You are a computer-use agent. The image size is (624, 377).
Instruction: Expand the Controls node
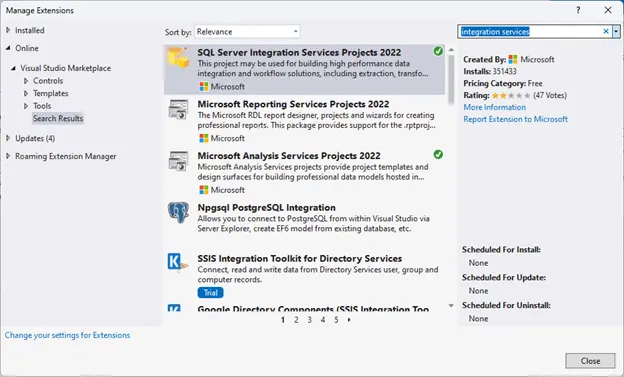click(x=26, y=81)
